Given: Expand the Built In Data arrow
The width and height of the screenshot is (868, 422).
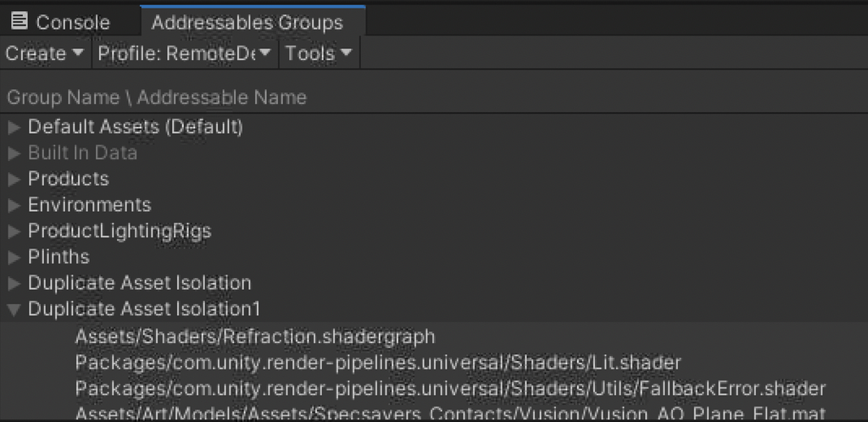Looking at the screenshot, I should 14,153.
